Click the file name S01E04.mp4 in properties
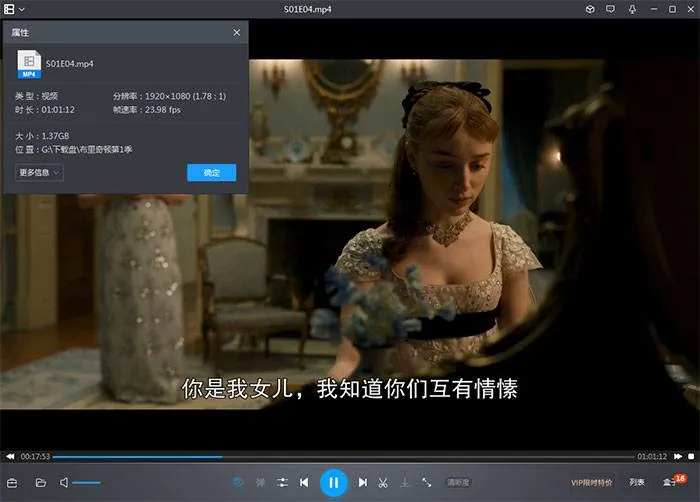The width and height of the screenshot is (700, 502). 70,64
